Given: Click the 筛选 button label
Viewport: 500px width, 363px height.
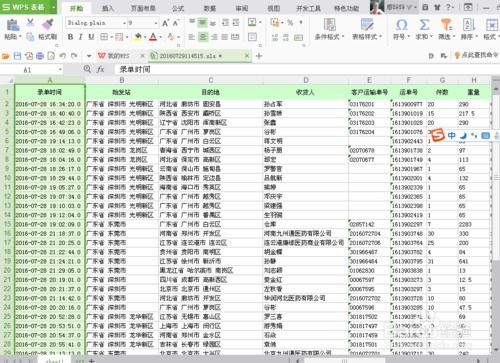Looking at the screenshot, I should coord(444,36).
